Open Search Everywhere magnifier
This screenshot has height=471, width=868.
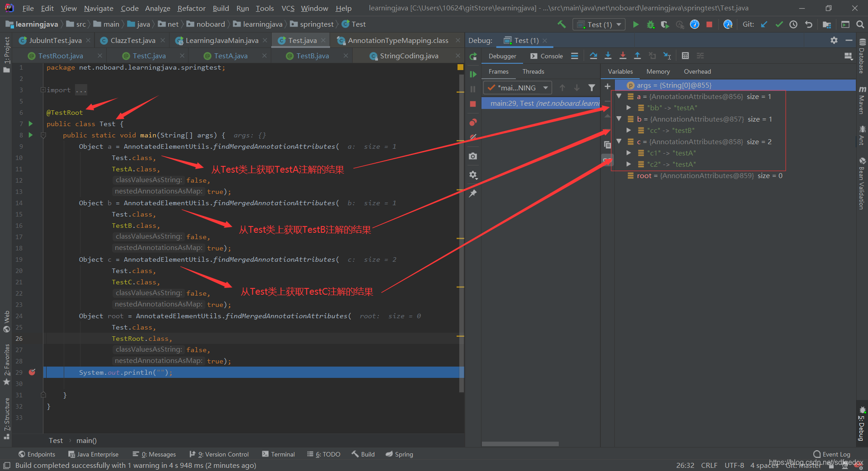860,24
